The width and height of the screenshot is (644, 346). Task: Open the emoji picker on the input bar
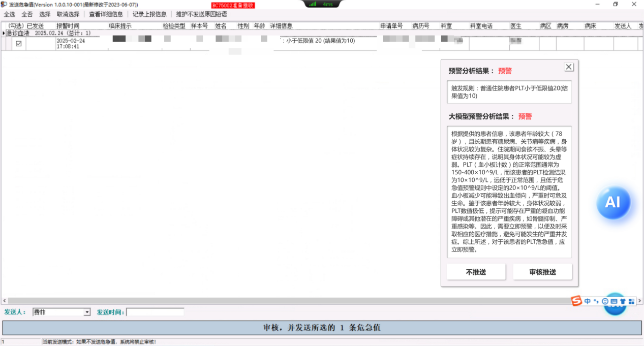click(605, 301)
